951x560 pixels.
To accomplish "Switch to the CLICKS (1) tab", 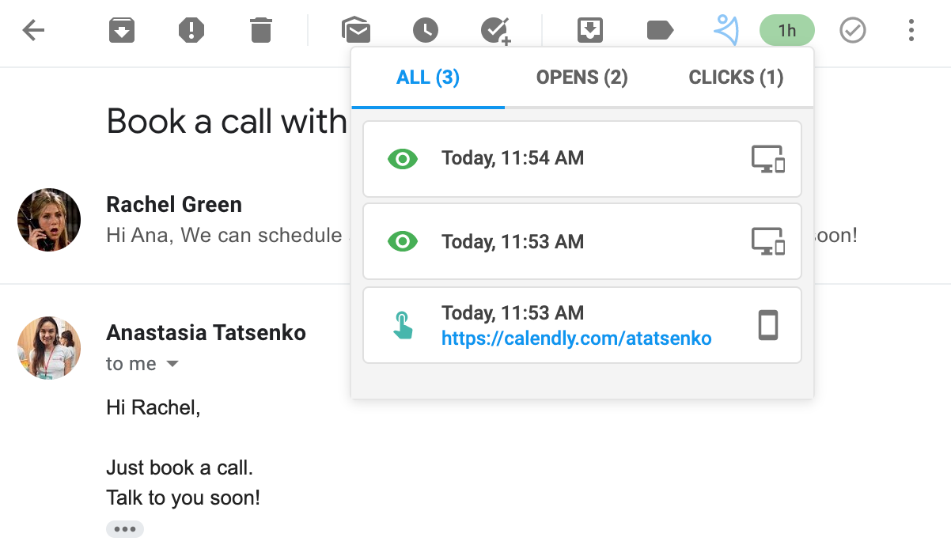I will [736, 78].
